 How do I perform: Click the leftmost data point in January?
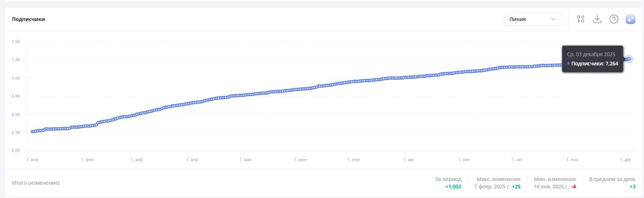coord(32,132)
